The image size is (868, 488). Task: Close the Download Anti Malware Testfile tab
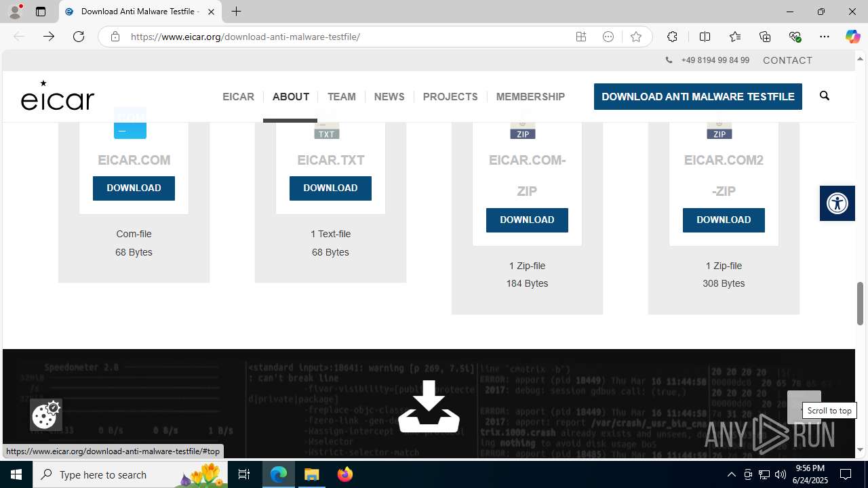(212, 12)
